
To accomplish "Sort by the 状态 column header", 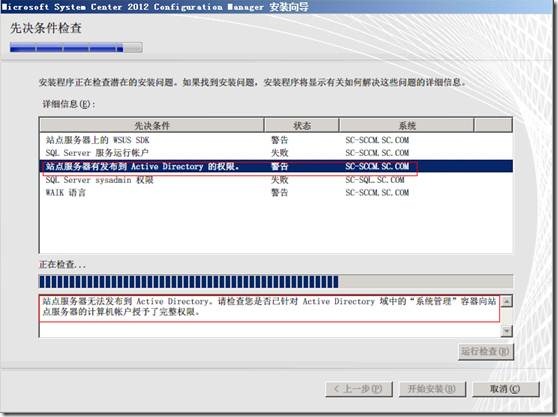I will [302, 125].
